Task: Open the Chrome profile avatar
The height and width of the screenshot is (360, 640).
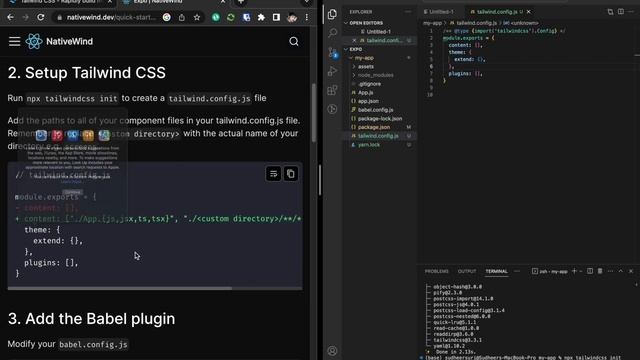Action: (291, 17)
